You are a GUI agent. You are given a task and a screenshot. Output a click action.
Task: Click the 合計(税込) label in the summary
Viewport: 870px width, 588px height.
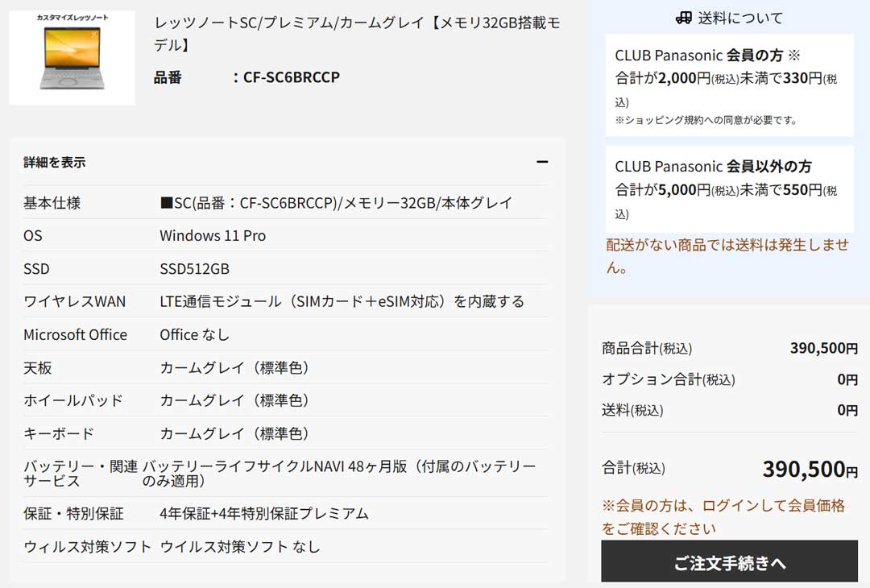point(633,468)
